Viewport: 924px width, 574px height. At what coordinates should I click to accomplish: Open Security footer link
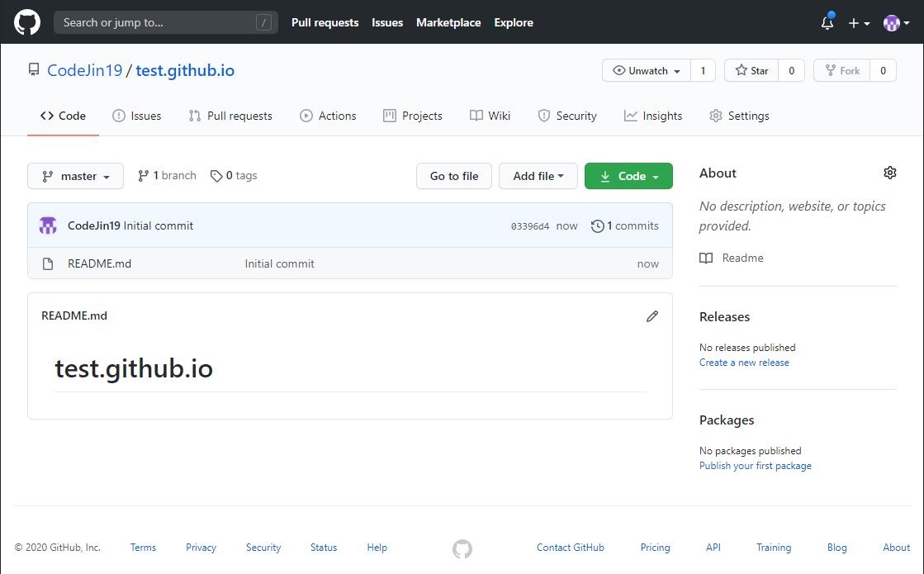coord(263,548)
